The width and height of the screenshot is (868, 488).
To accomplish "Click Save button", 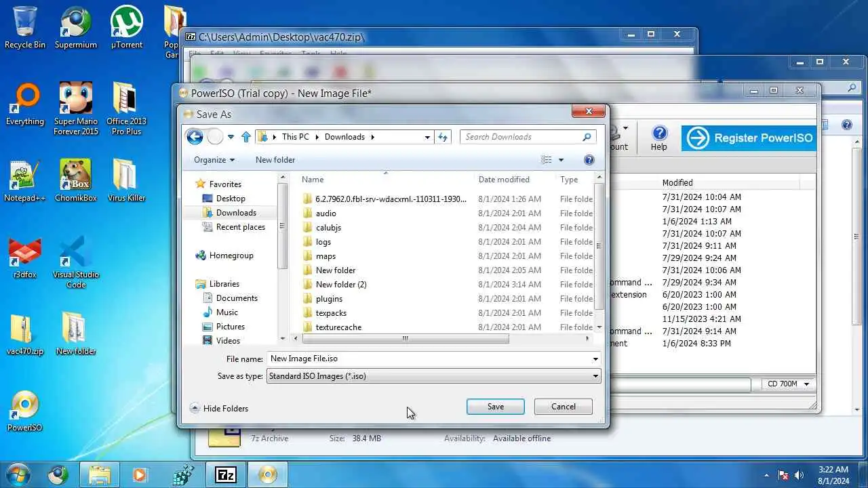I will [x=496, y=407].
